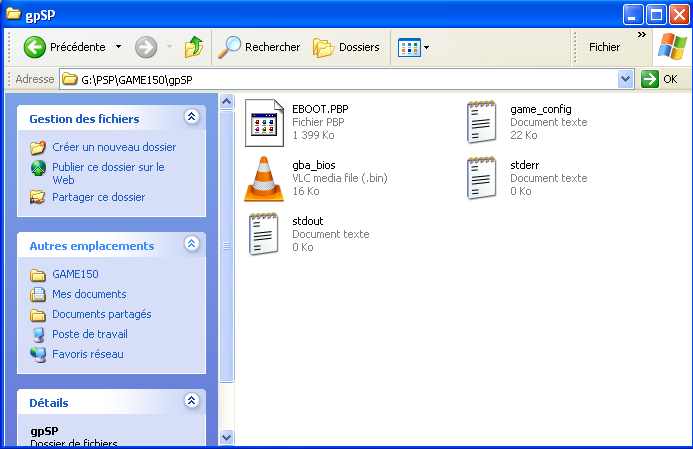Click the gba_bios file name

tap(314, 165)
